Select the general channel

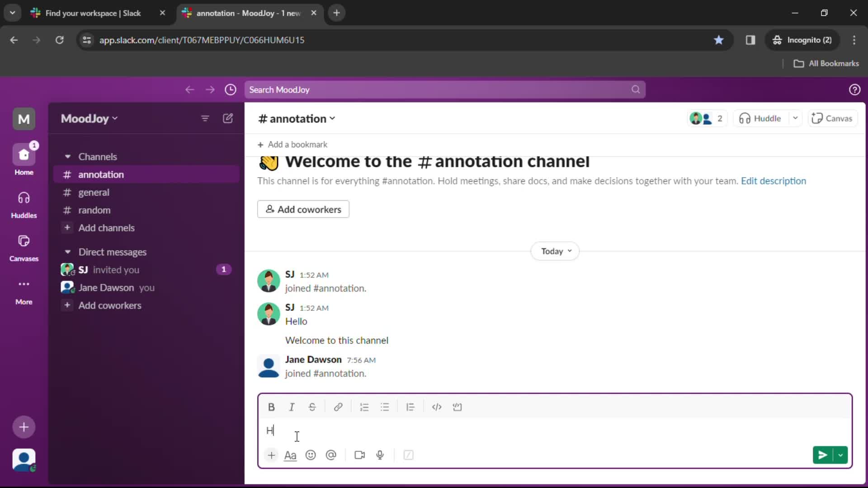tap(146, 192)
